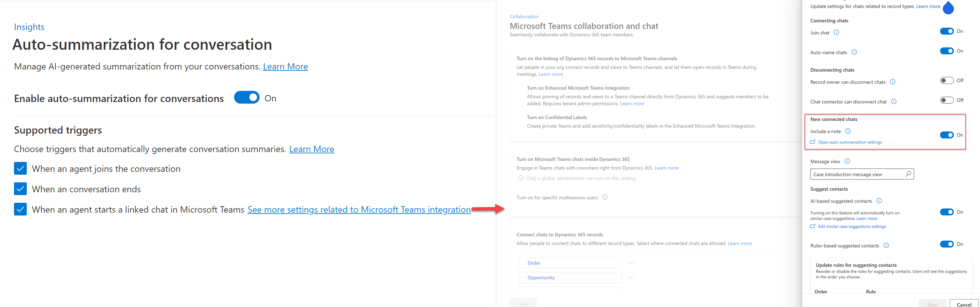Toggle Enable auto-summarization for conversations switch
The width and height of the screenshot is (980, 307).
(247, 98)
